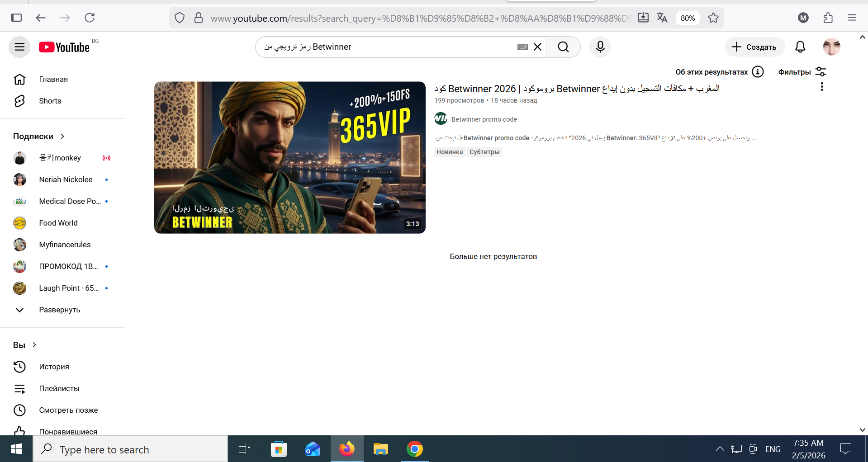Open File Explorer from the taskbar
Screen dimensions: 868x462
381,449
